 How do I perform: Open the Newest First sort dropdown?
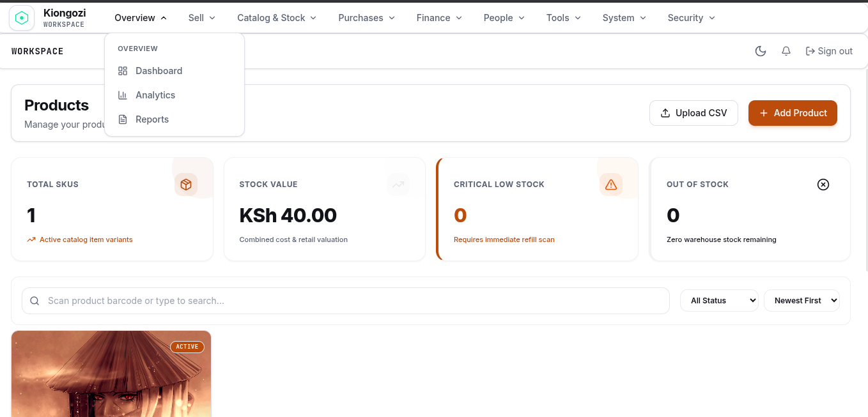tap(802, 301)
